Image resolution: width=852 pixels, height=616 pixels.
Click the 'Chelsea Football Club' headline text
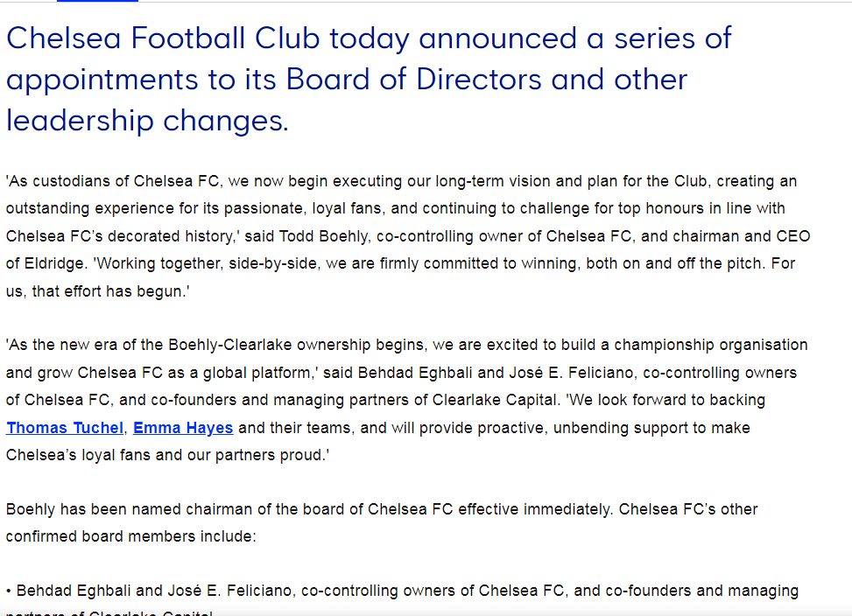point(163,38)
